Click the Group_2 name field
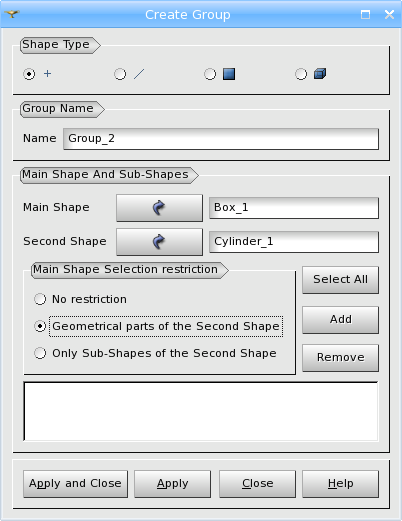This screenshot has width=402, height=521. coord(221,139)
